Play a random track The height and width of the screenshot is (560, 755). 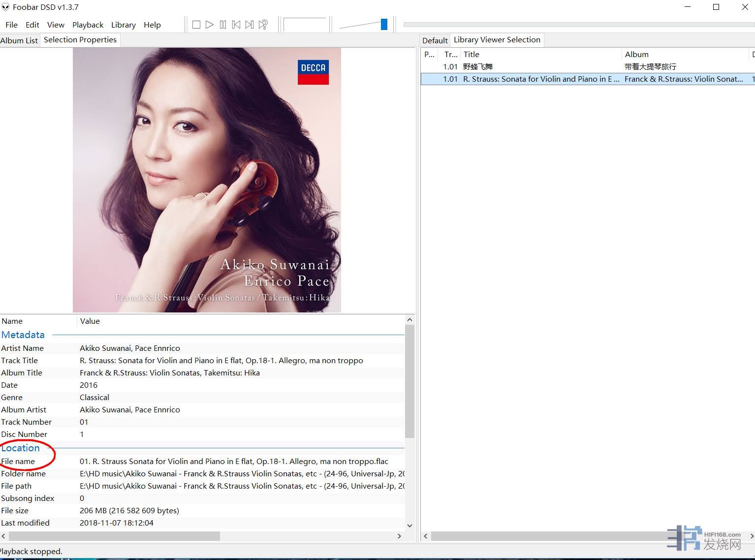(263, 25)
